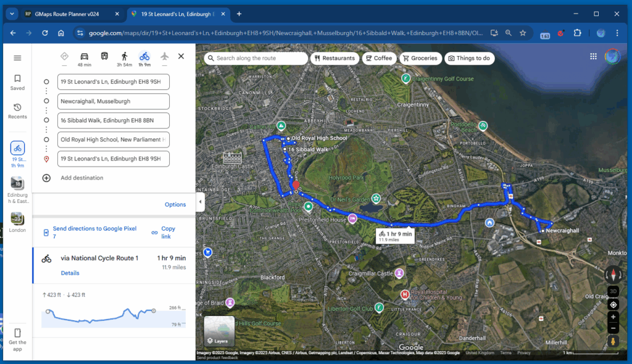This screenshot has height=364, width=632.
Task: Click Get the app icon
Action: 17,333
